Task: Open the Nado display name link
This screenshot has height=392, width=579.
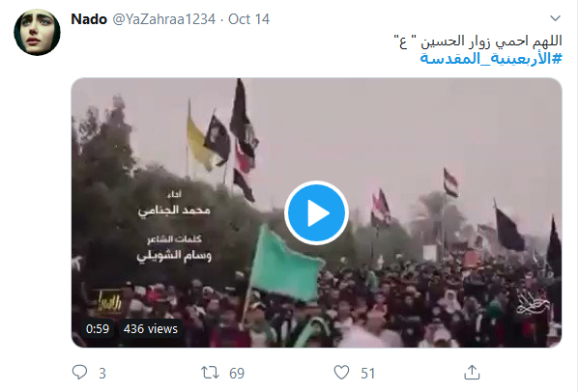Action: [x=89, y=19]
